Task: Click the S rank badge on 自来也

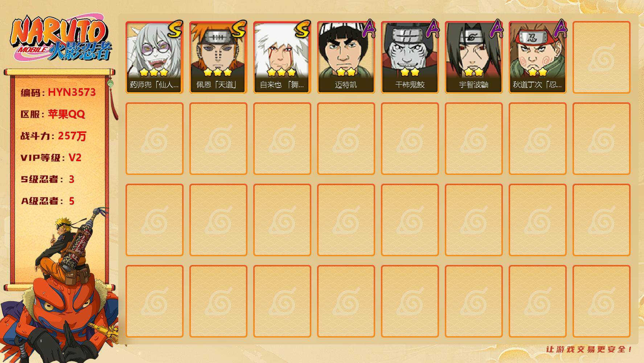Action: (303, 29)
